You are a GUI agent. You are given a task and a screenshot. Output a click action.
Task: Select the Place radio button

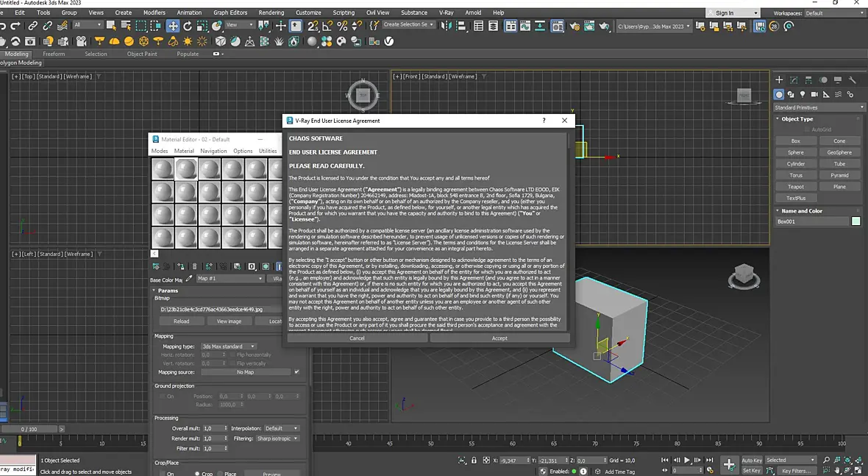(221, 474)
